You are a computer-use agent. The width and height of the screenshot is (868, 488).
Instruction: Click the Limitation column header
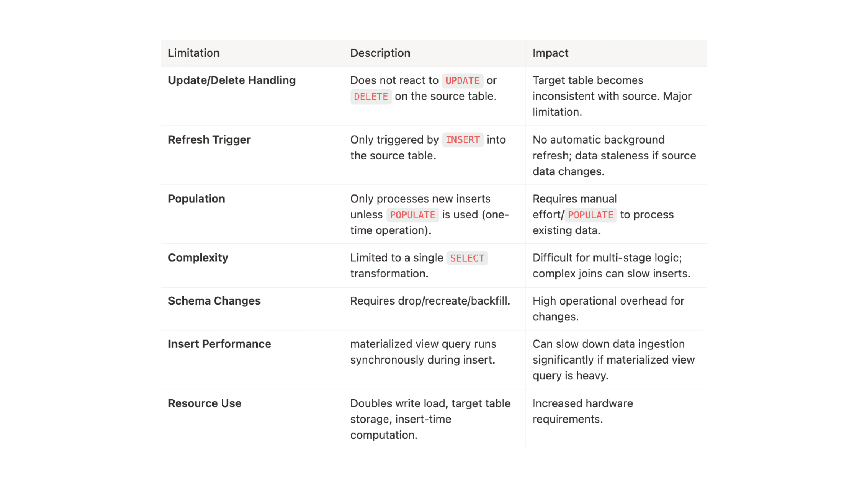(x=194, y=53)
